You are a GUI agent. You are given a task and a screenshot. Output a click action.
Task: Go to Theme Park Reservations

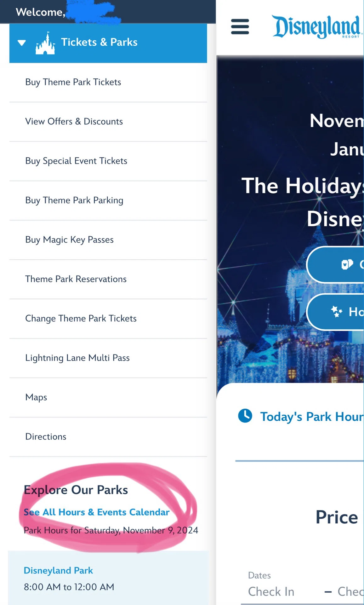[108, 279]
